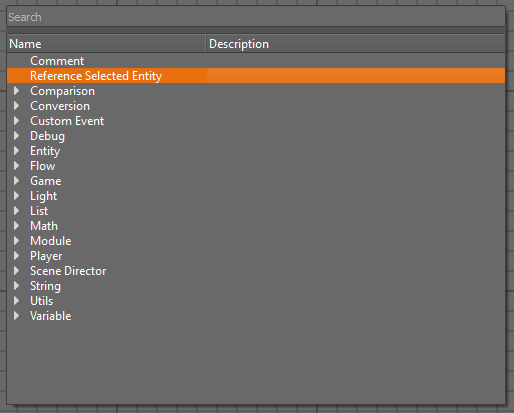
Task: Select the Utils label
Action: (x=41, y=301)
